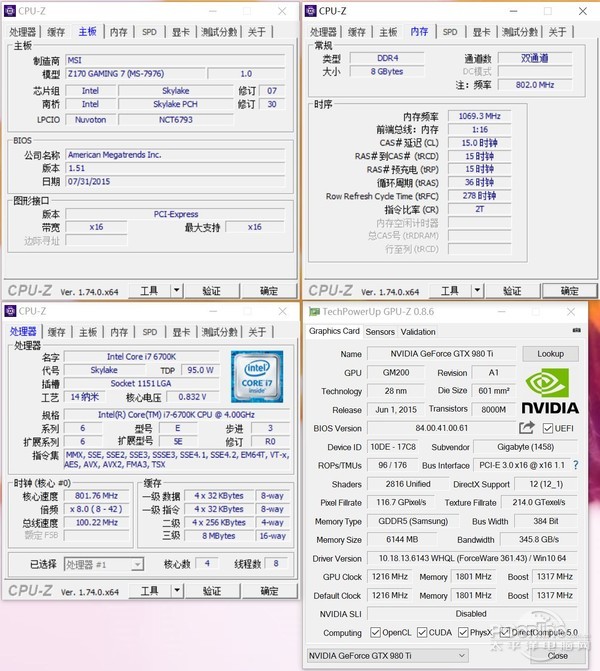This screenshot has width=600, height=671.
Task: Click the NVIDIA SLI Disabled field
Action: (472, 614)
